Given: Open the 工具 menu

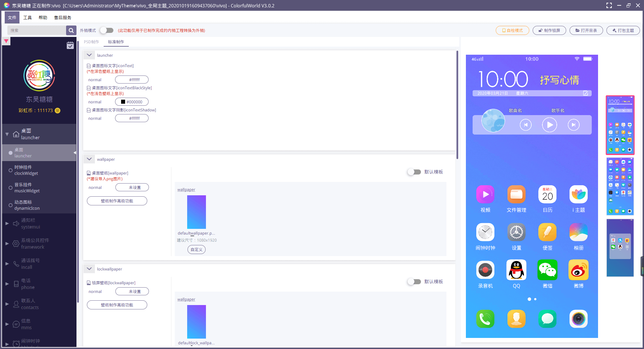Looking at the screenshot, I should click(28, 18).
